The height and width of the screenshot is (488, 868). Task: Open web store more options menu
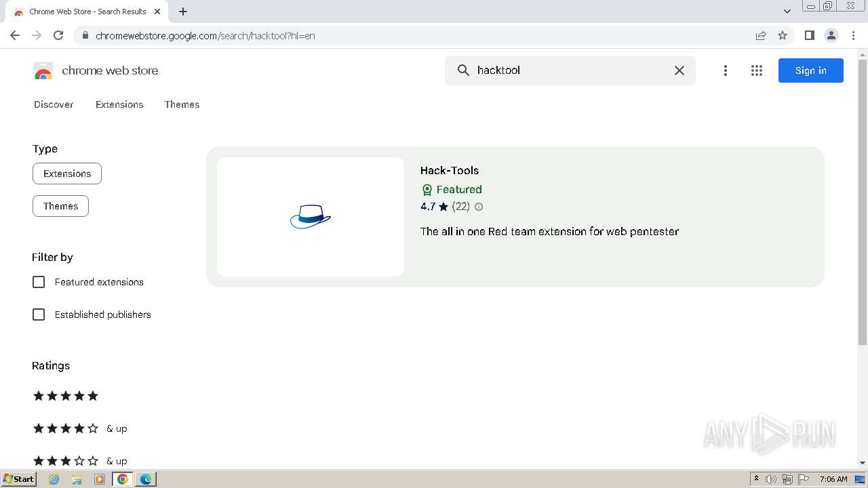726,70
